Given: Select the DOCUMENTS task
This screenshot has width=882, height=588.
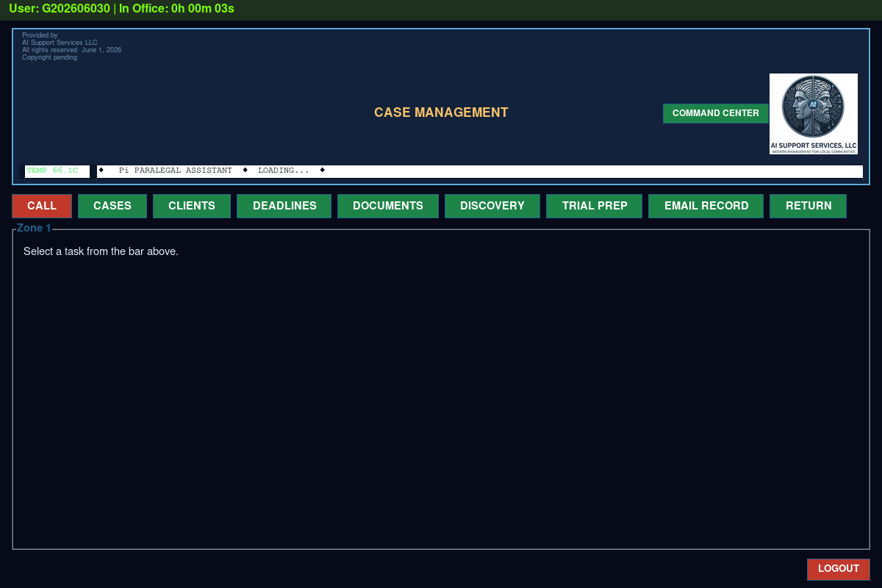Looking at the screenshot, I should pyautogui.click(x=388, y=206).
